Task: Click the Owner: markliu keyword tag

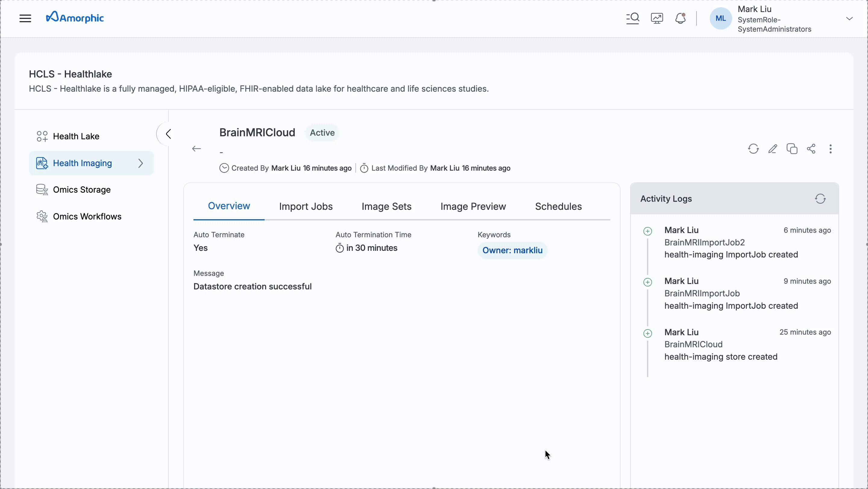Action: [x=512, y=251]
